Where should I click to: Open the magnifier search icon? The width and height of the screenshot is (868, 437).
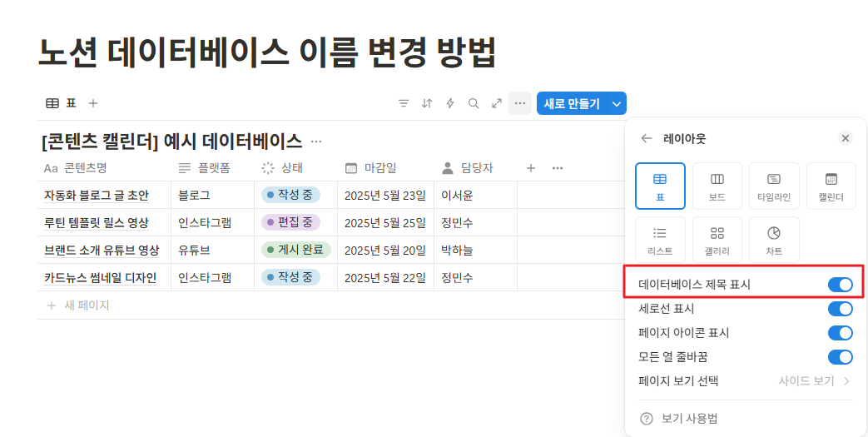(474, 103)
